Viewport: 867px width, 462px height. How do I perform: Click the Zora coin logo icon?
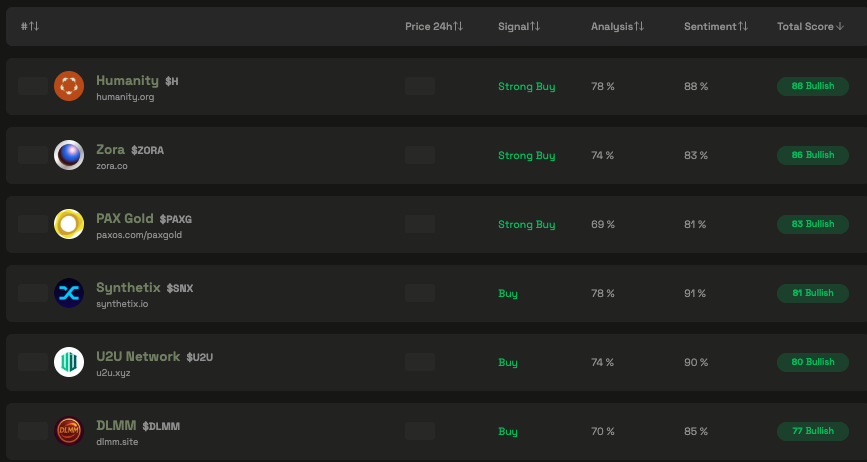tap(69, 155)
